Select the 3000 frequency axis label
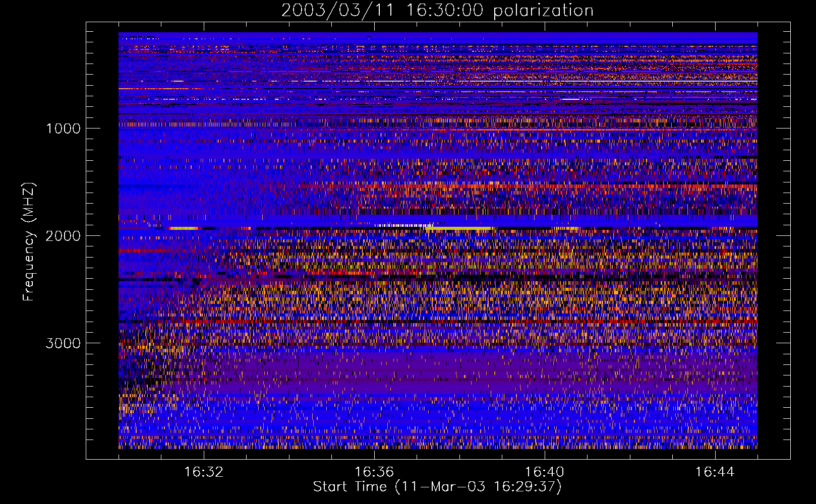This screenshot has height=504, width=816. tap(63, 343)
